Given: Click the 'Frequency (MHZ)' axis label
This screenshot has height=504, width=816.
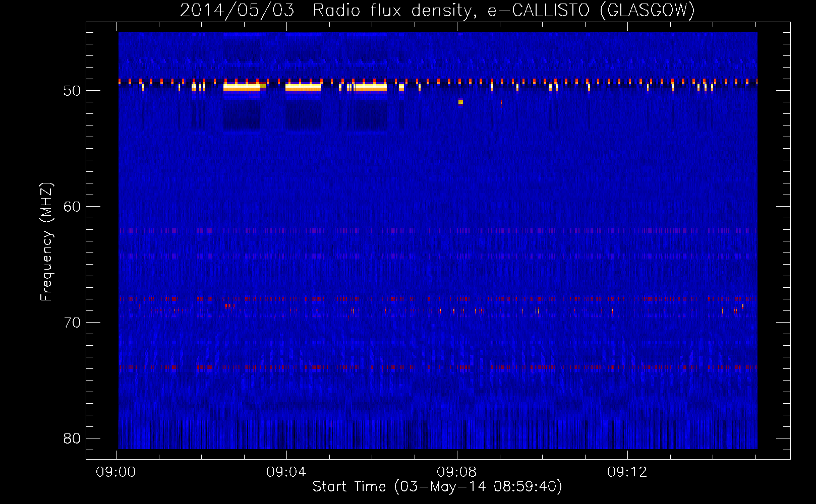Looking at the screenshot, I should 46,242.
